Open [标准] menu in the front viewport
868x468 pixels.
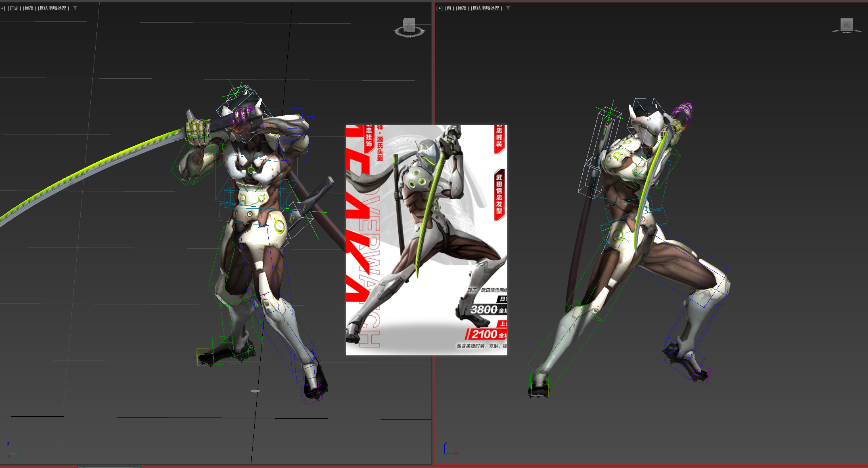[x=463, y=8]
